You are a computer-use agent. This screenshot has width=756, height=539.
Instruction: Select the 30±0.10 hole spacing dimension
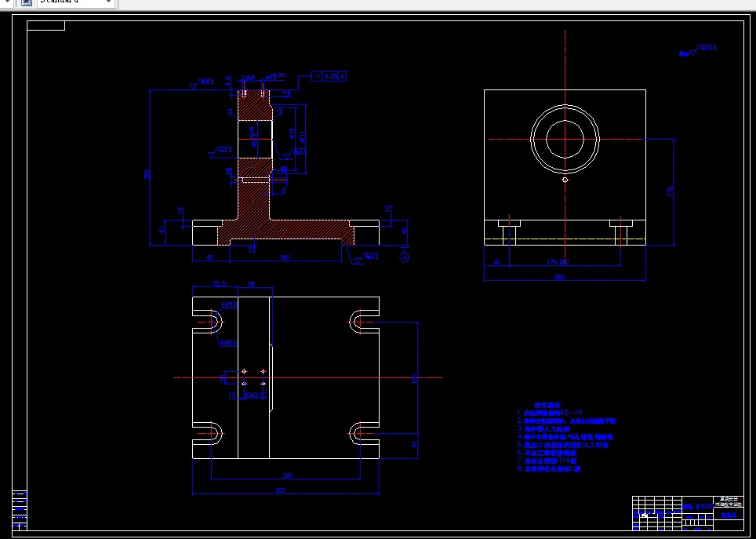tap(256, 395)
